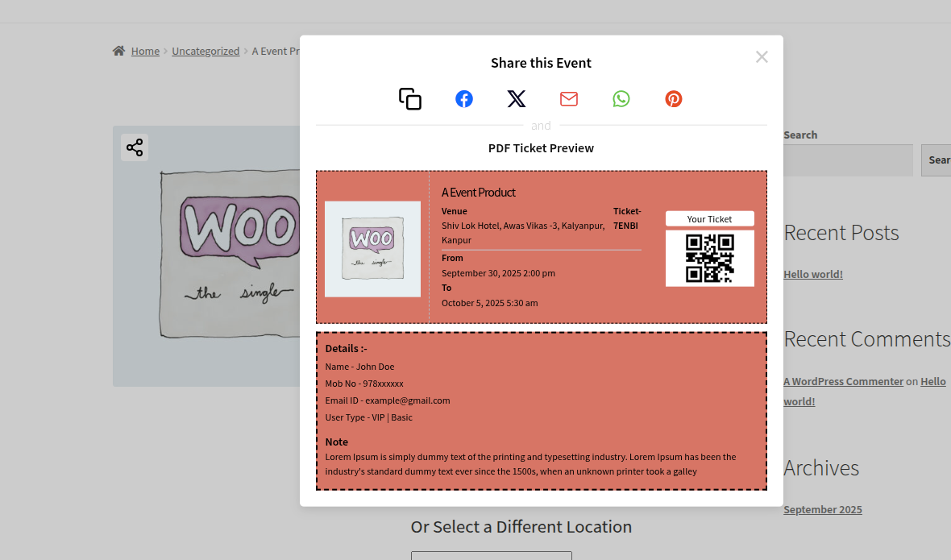Focus the sidebar Search input field
Screen dimensions: 951x560
point(848,160)
